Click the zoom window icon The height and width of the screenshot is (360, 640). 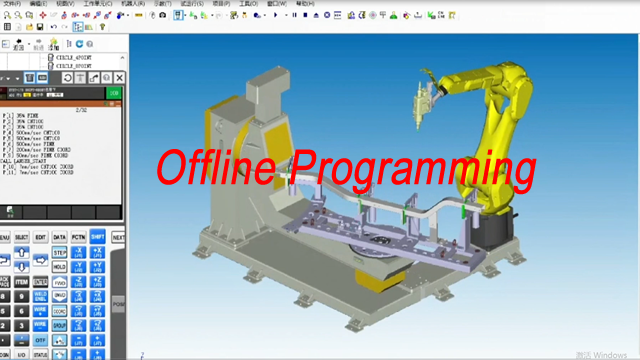[x=29, y=16]
